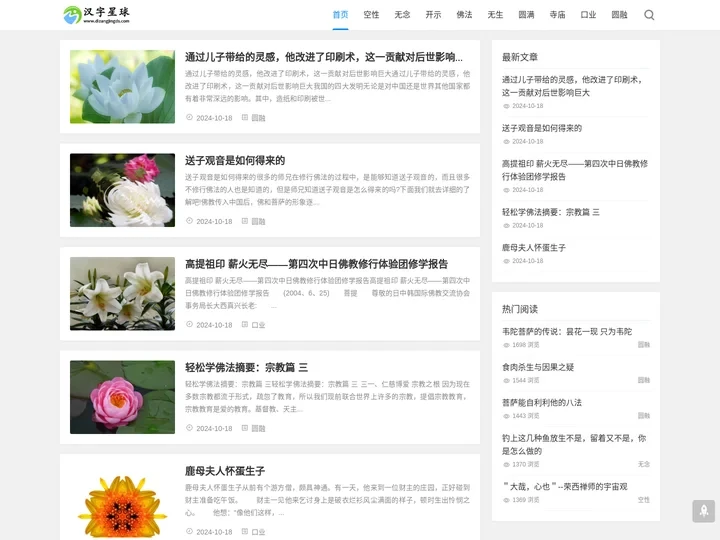Select the 空性 navigation item
The image size is (720, 540).
pyautogui.click(x=371, y=15)
